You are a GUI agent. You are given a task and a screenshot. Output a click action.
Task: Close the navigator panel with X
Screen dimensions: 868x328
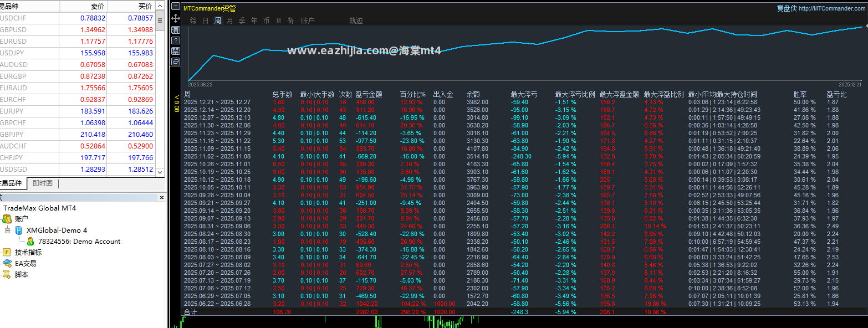tap(162, 197)
